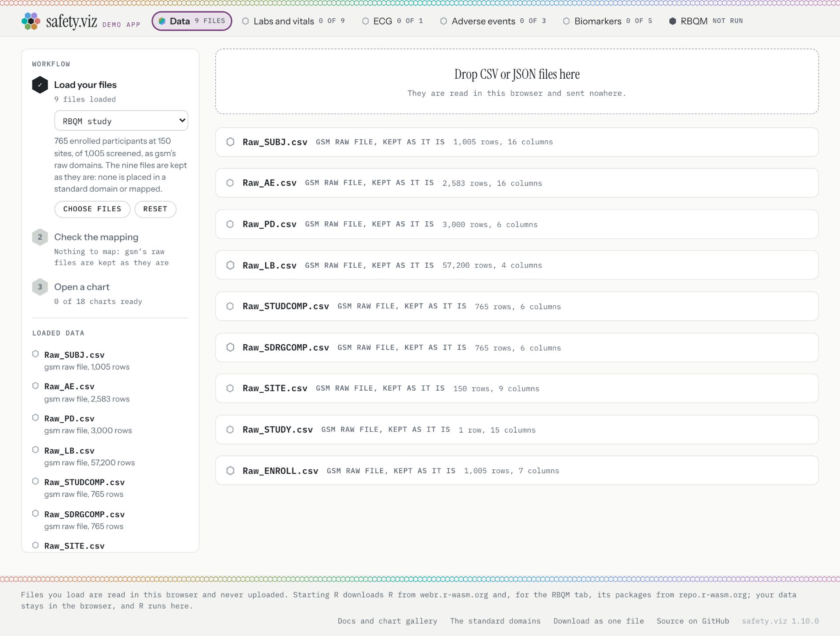This screenshot has height=636, width=840.
Task: Click sidebar hexagon next to Raw_LB.csv
Action: (x=35, y=450)
